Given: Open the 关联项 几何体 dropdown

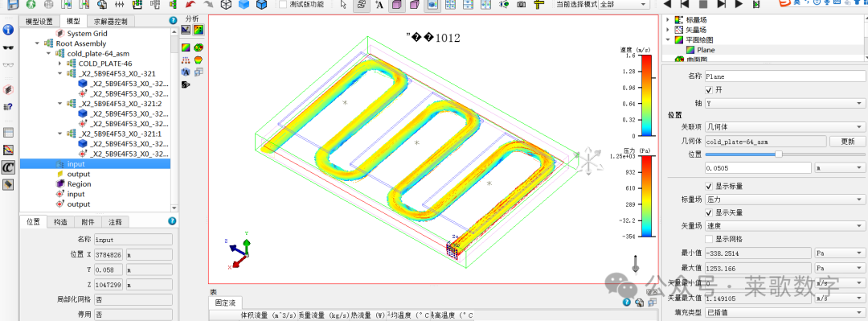Looking at the screenshot, I should [x=785, y=127].
